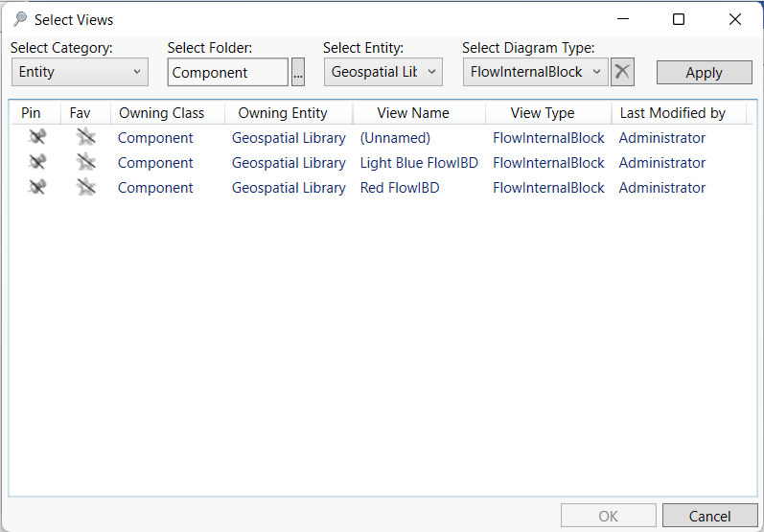The width and height of the screenshot is (764, 532).
Task: Click the Cancel button
Action: point(709,517)
